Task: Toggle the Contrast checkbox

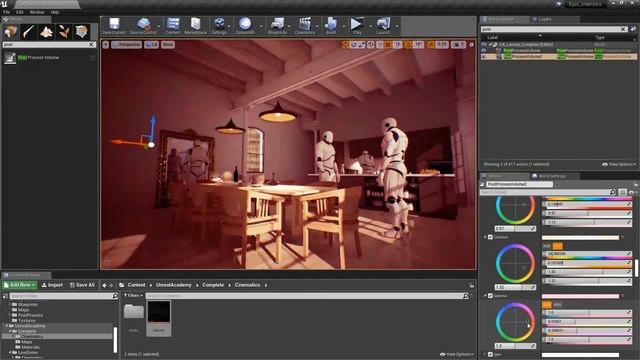Action: (x=491, y=237)
